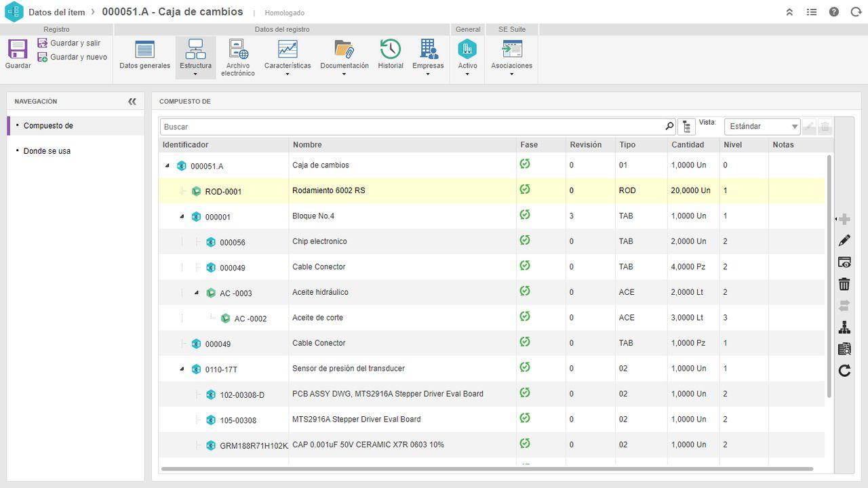Click the refresh structure icon

844,371
